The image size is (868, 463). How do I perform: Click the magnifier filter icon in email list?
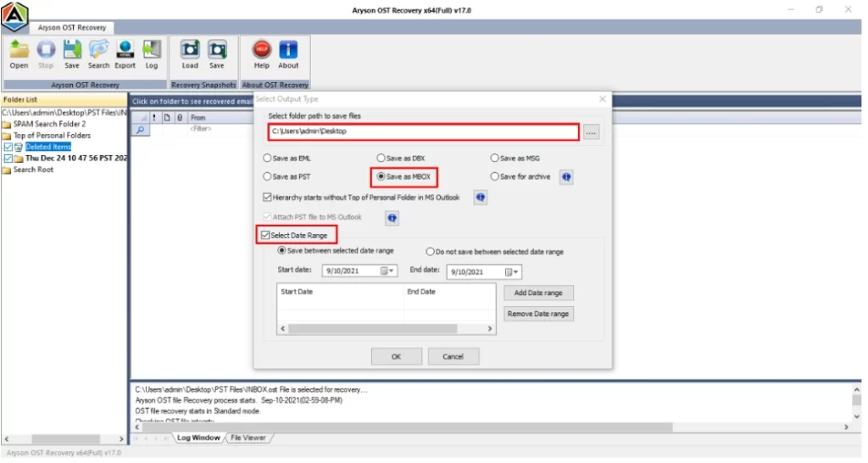141,130
